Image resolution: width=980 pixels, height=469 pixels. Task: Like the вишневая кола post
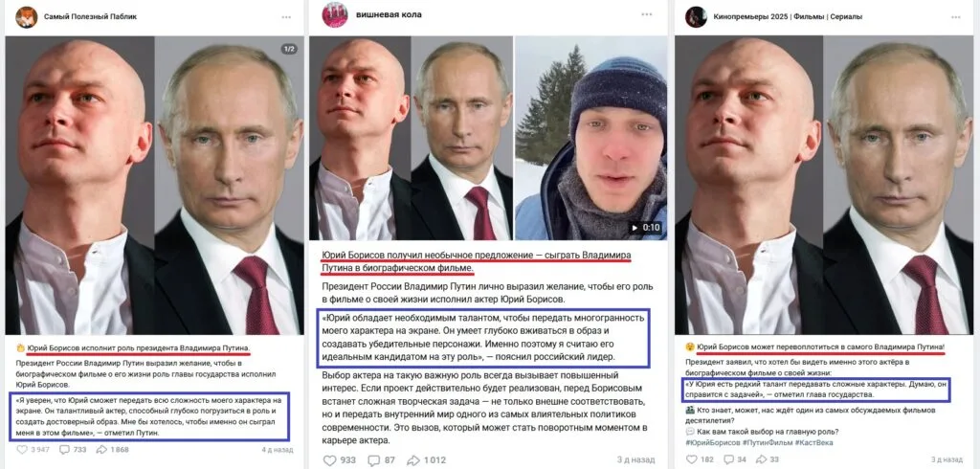(x=340, y=460)
